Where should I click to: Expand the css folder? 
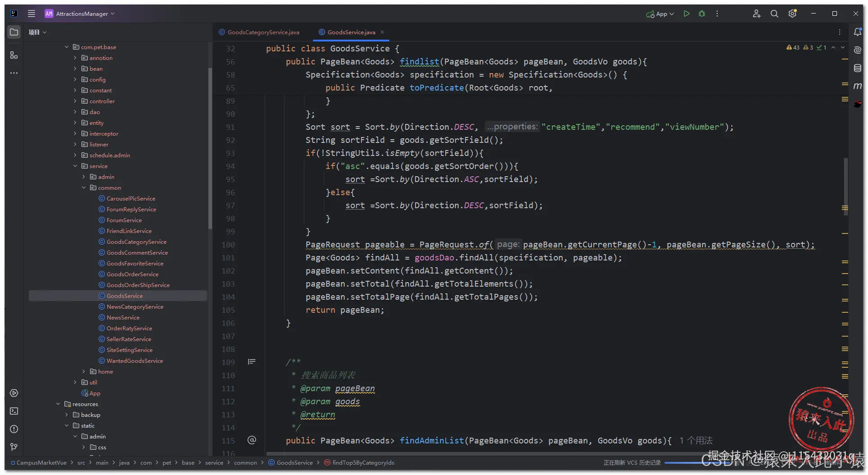84,447
